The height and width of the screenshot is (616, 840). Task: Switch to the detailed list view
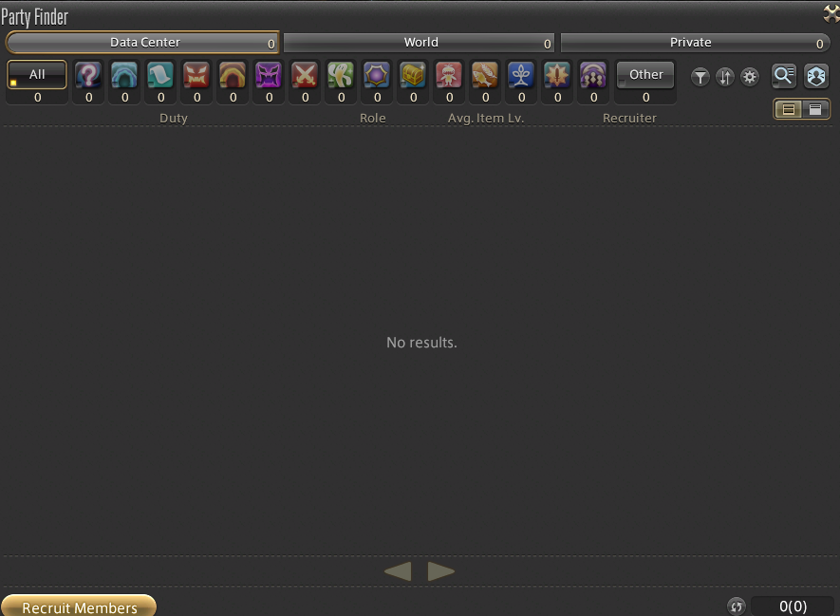tap(814, 109)
